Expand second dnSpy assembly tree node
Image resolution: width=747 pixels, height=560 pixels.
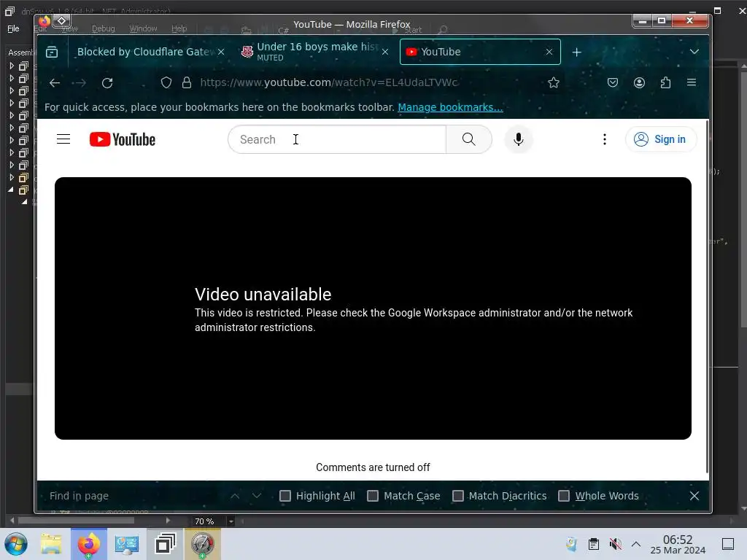(x=12, y=78)
